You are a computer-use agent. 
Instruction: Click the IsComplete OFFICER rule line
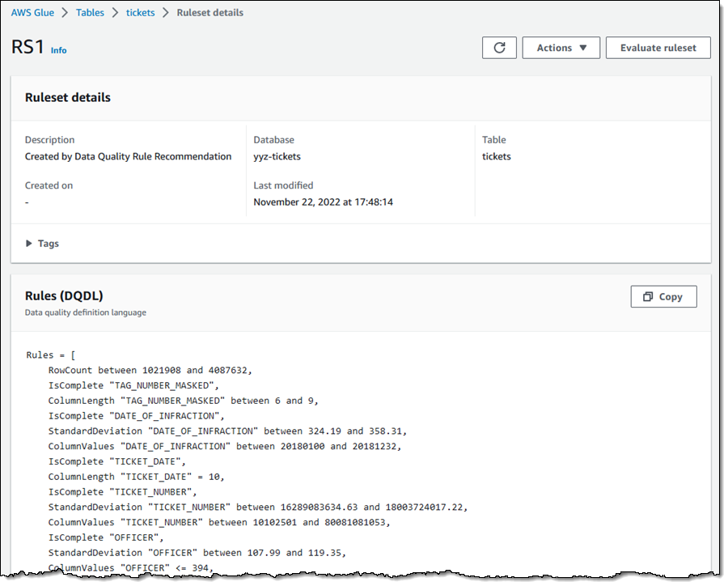[106, 537]
